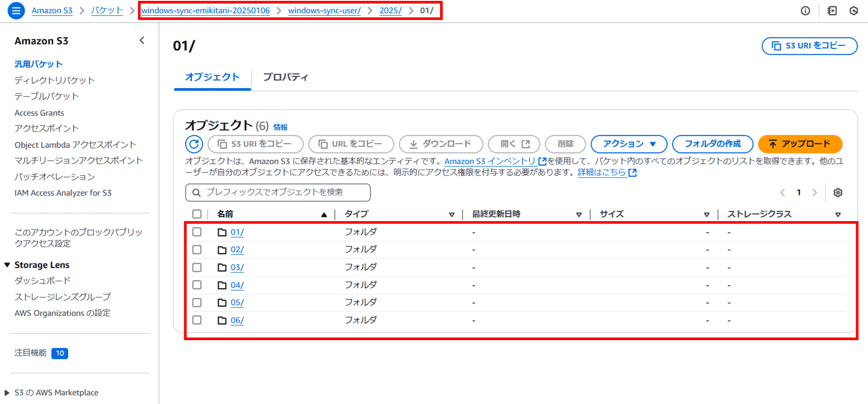Open the バケット breadcrumb link

(x=107, y=10)
